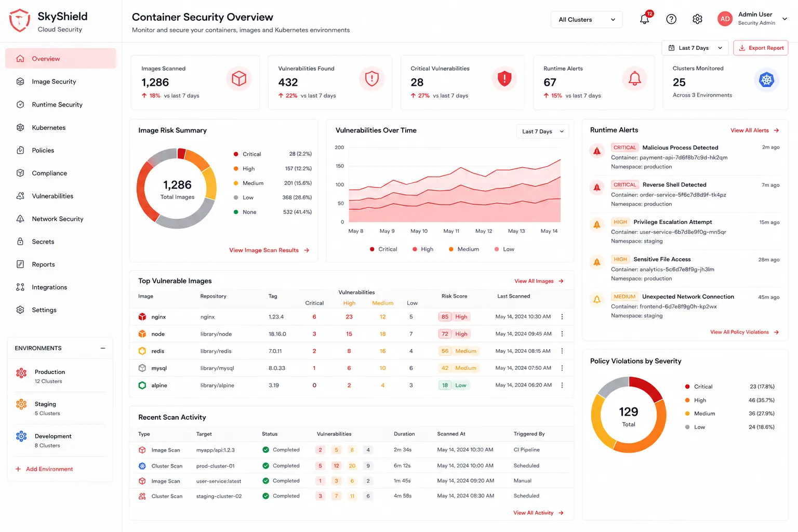Click the SkyShield shield logo
Viewport: 798px width, 532px height.
point(20,21)
